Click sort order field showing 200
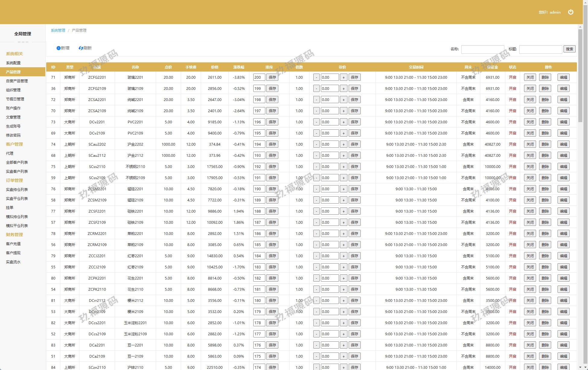The image size is (588, 370). (259, 77)
